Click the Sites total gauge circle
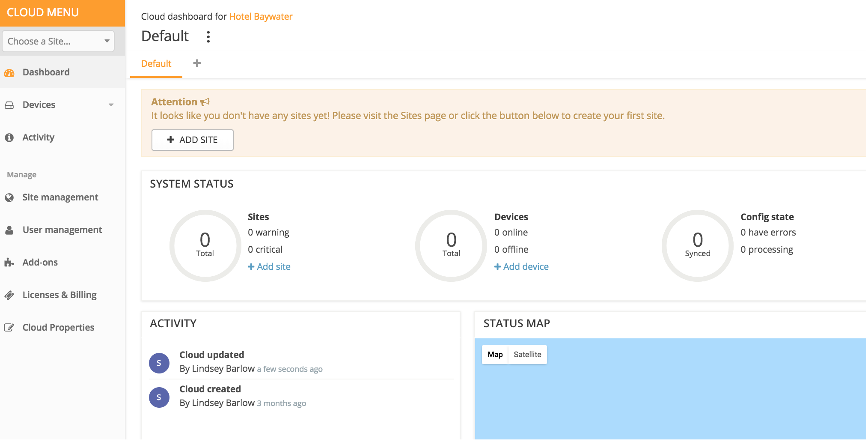 tap(205, 246)
